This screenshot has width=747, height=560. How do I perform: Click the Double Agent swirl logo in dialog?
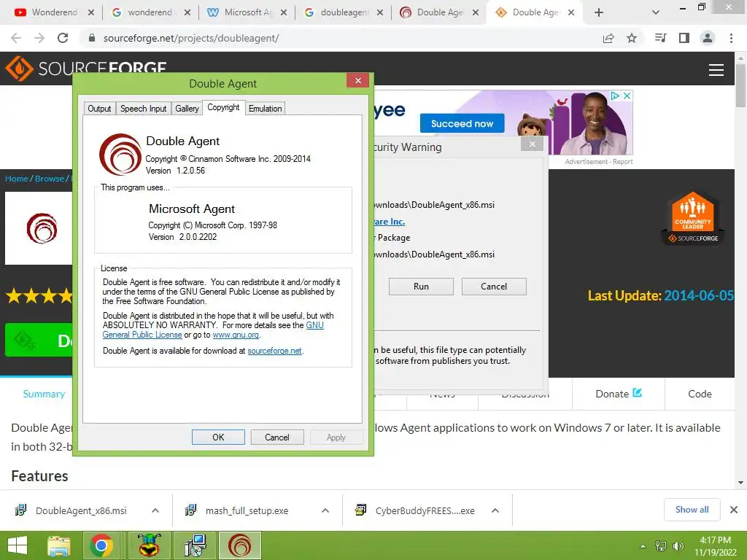point(120,155)
